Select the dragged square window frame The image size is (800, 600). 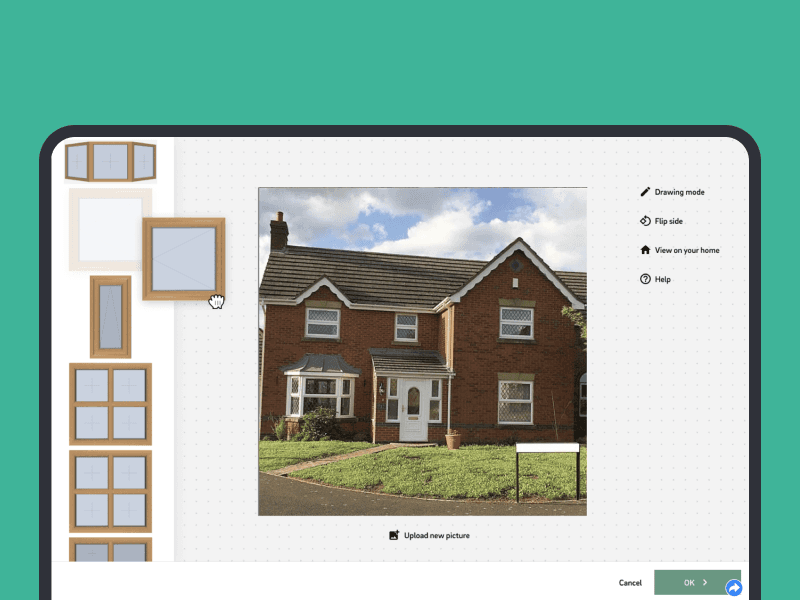pos(185,260)
